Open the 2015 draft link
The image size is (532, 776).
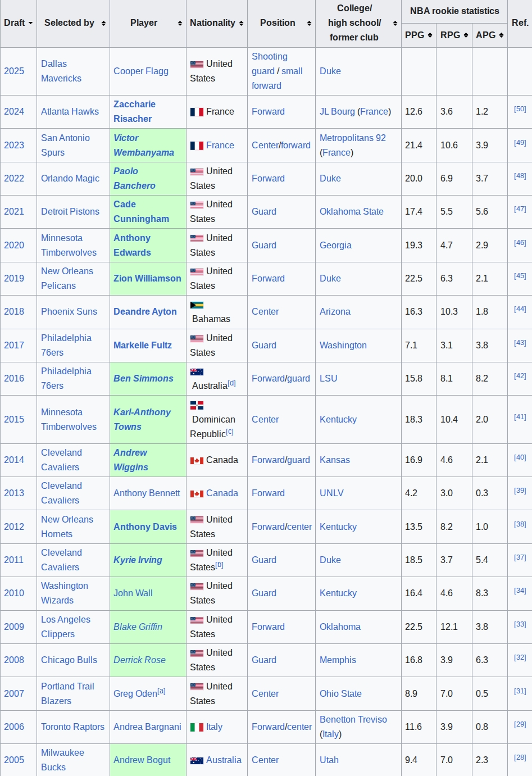pyautogui.click(x=14, y=420)
